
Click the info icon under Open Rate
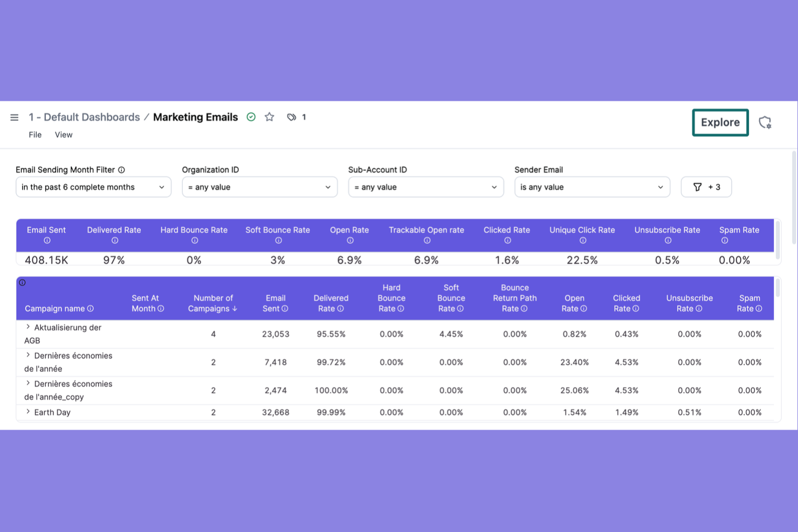pyautogui.click(x=349, y=240)
